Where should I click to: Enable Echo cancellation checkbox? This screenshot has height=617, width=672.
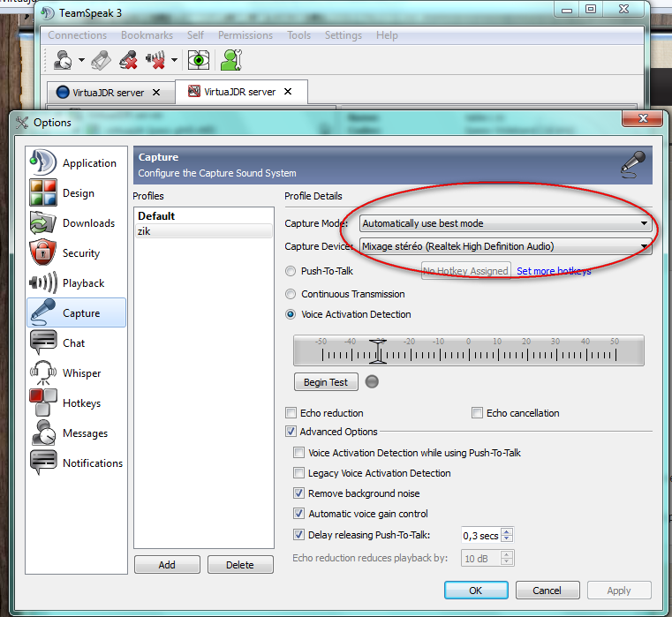477,412
